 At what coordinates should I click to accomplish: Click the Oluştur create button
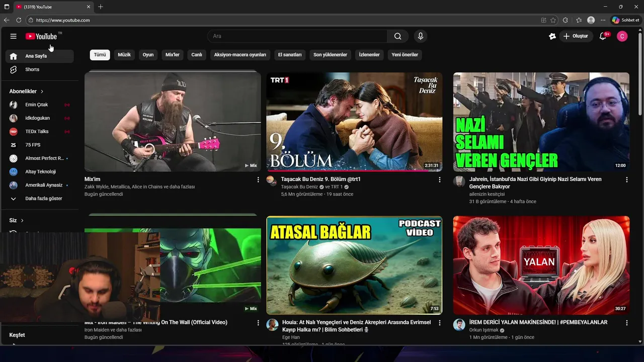point(576,36)
